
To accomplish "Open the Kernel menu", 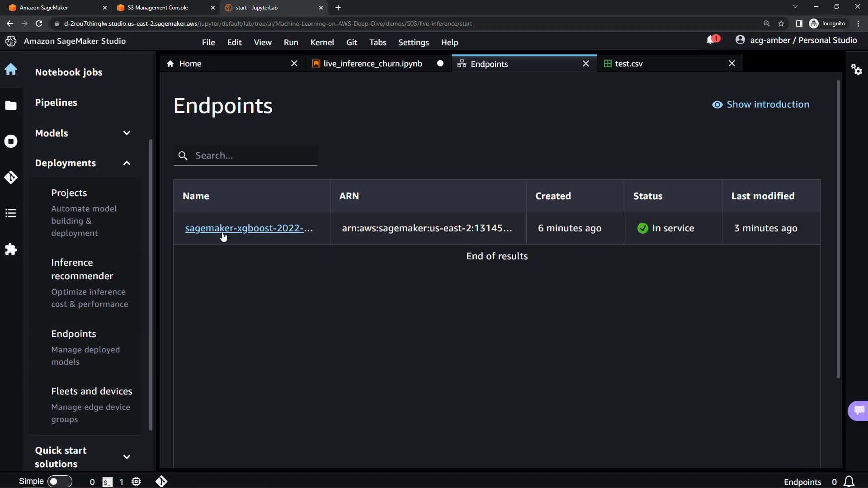I will (322, 42).
